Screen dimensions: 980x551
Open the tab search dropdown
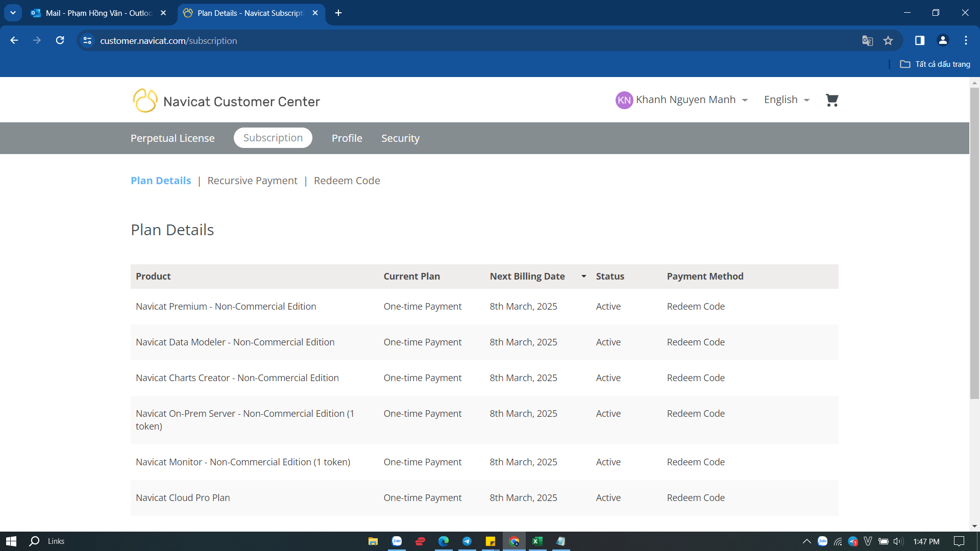(13, 13)
